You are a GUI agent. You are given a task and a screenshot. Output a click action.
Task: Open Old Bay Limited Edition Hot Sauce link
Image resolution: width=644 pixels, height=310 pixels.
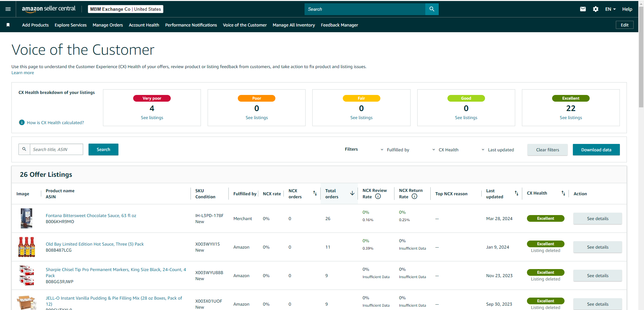click(95, 244)
